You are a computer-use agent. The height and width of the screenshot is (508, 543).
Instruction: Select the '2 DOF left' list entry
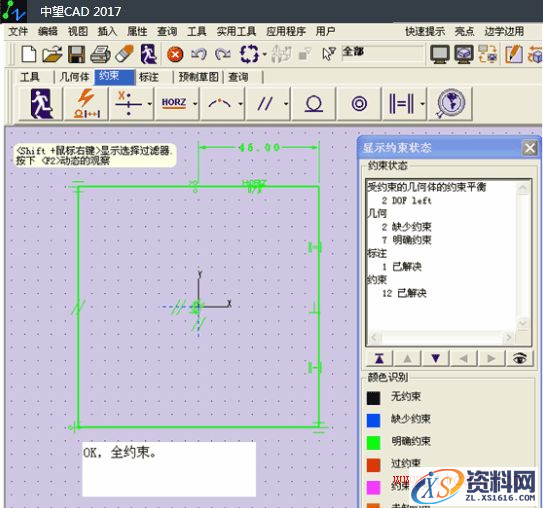click(x=407, y=200)
